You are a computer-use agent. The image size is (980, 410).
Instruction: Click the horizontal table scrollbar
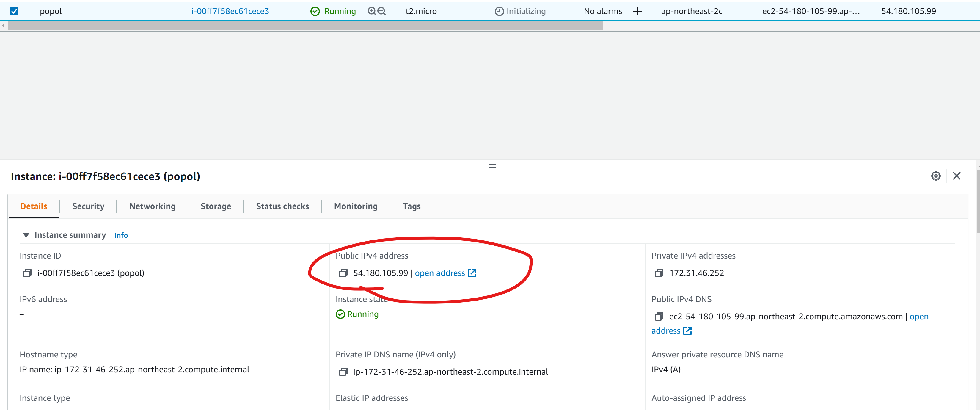click(x=305, y=26)
